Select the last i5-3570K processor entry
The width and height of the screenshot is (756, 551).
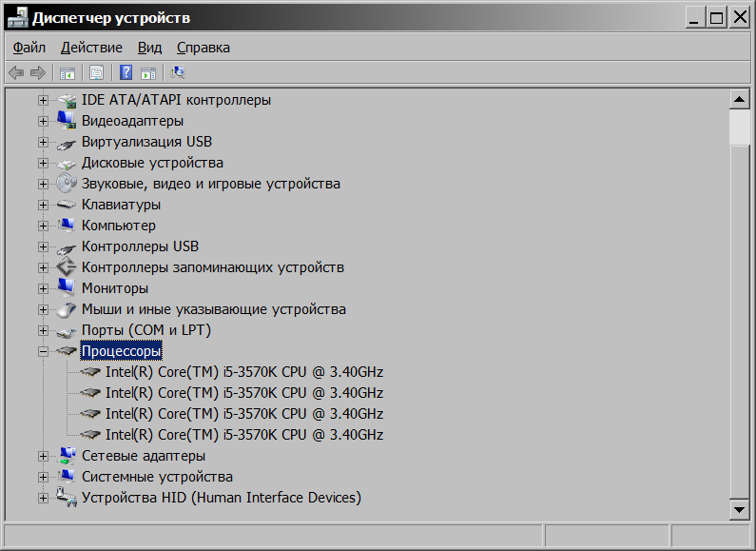243,435
